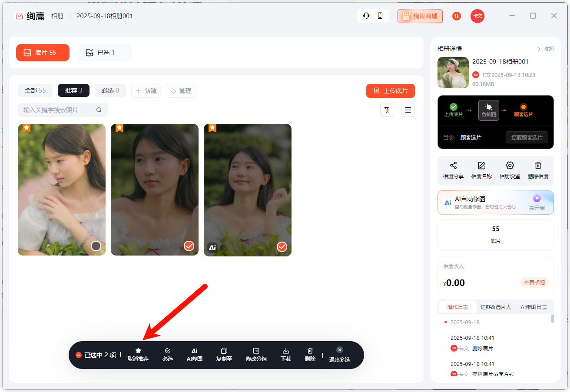Viewport: 570px width, 392px height.
Task: Click the 取消推荐 star icon
Action: click(138, 351)
